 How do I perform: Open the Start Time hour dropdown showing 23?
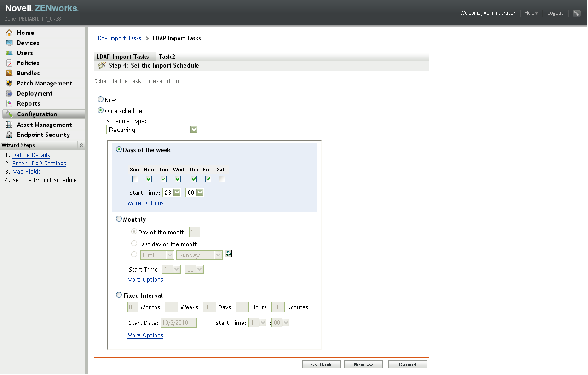click(x=172, y=192)
